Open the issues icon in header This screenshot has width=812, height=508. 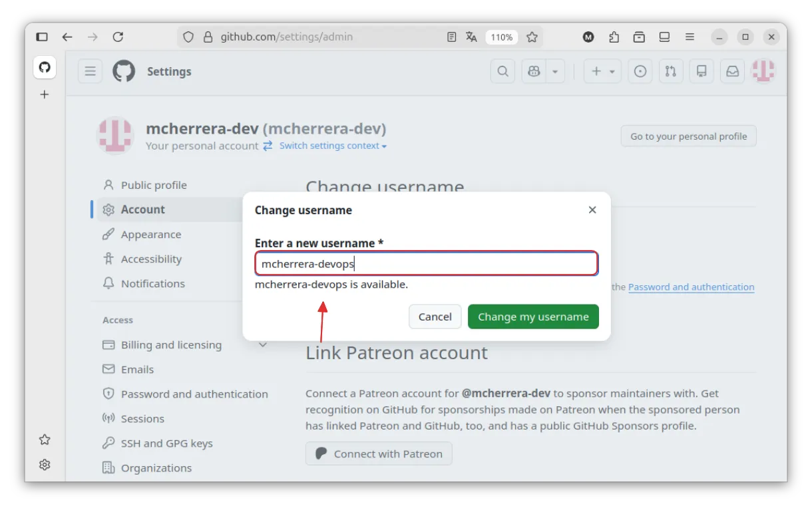tap(640, 71)
